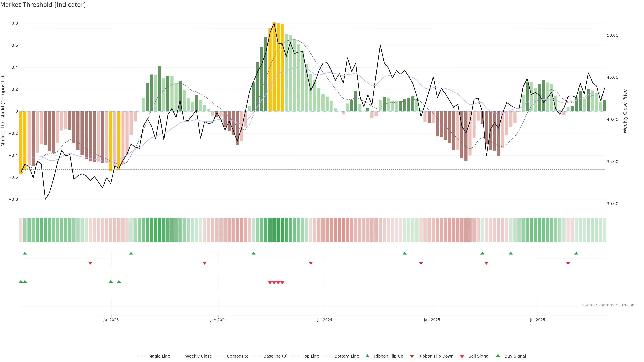644x362 pixels.
Task: Toggle Composite series in legend
Action: [x=237, y=356]
